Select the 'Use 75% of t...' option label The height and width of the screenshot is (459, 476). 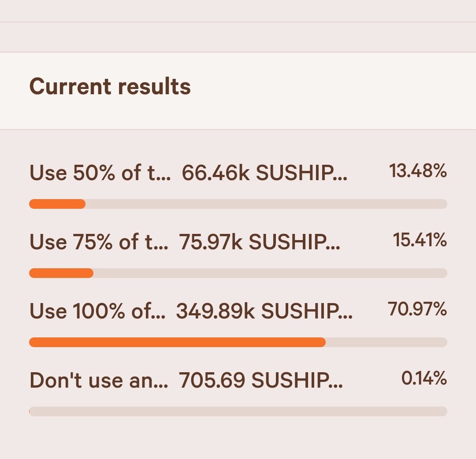click(x=99, y=242)
